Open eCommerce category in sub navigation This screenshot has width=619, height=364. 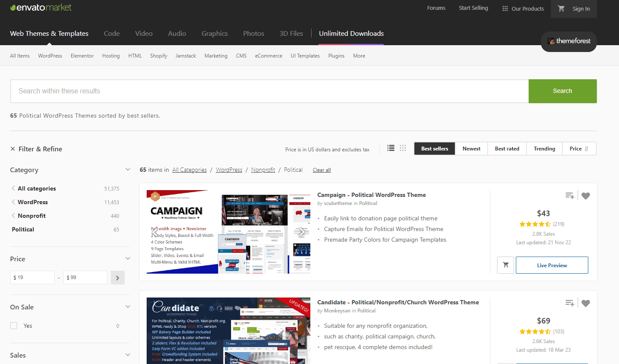(x=269, y=56)
